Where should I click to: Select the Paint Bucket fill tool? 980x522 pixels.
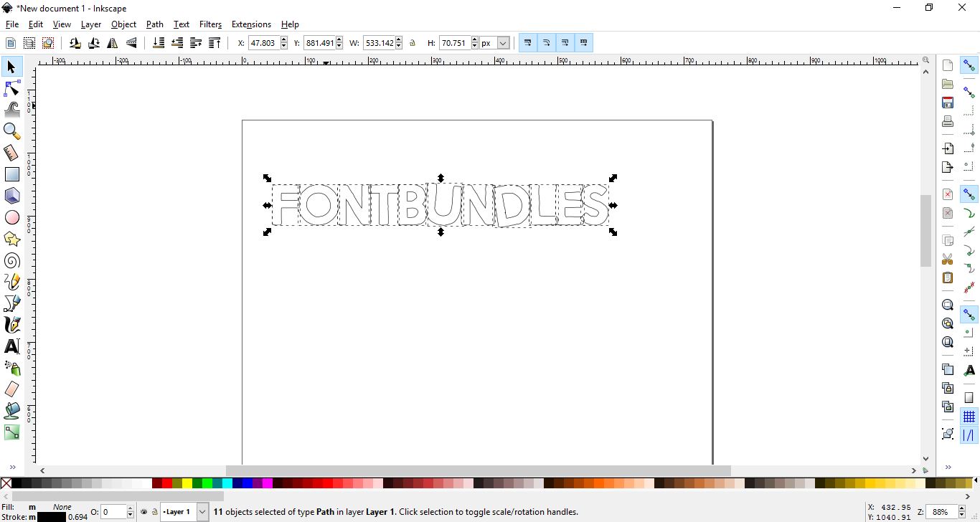click(x=11, y=411)
